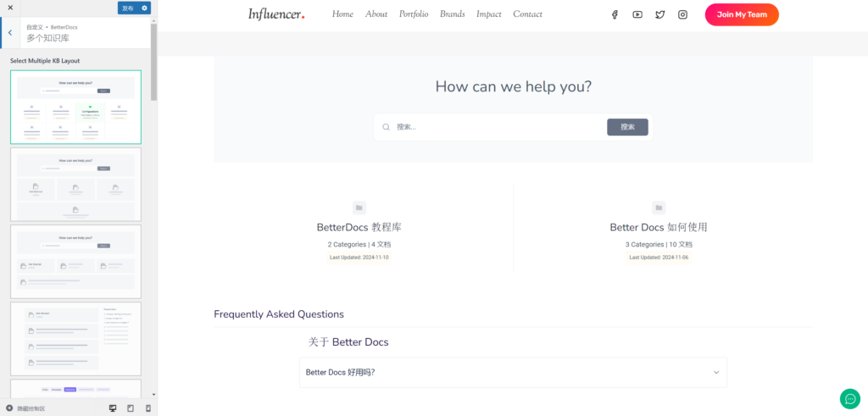Click the Influencer site logo
Viewport: 868px width, 416px height.
[x=276, y=14]
